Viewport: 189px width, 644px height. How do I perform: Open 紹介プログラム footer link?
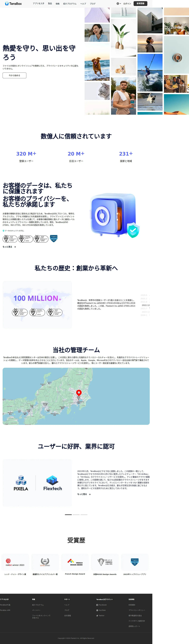[38, 605]
